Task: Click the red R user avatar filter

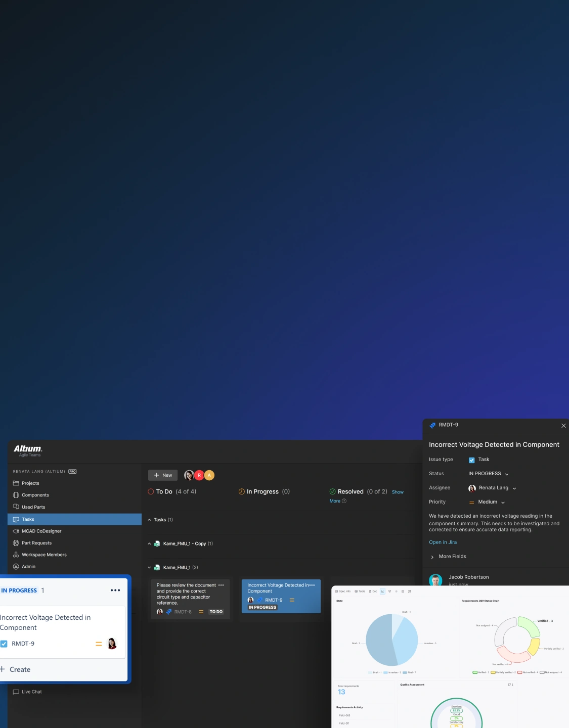Action: (x=199, y=475)
